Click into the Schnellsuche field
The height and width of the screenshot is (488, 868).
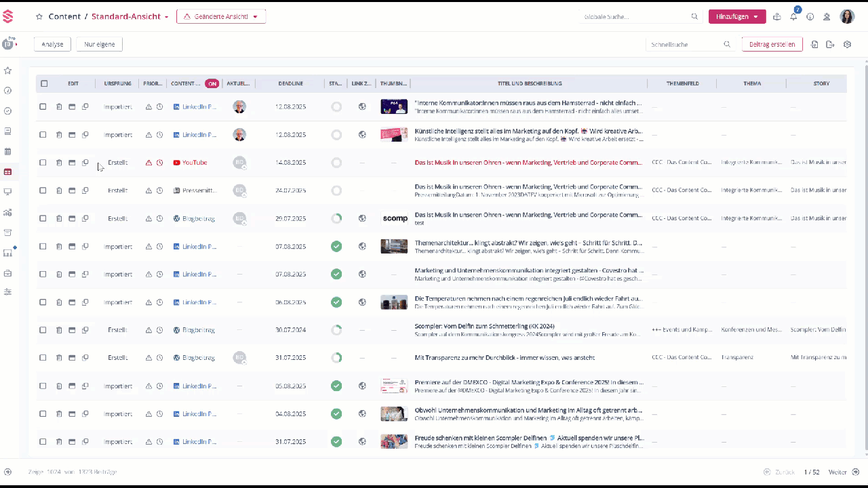[685, 45]
